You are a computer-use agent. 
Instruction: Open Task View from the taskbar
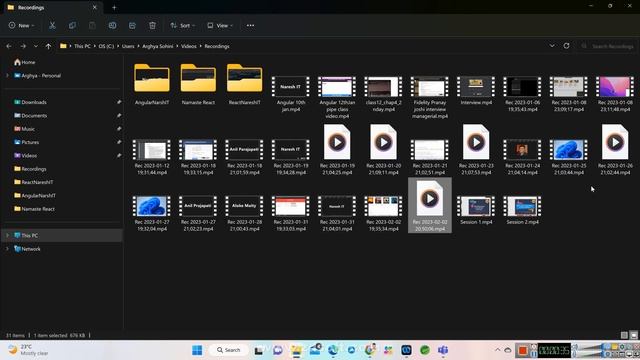coord(259,350)
